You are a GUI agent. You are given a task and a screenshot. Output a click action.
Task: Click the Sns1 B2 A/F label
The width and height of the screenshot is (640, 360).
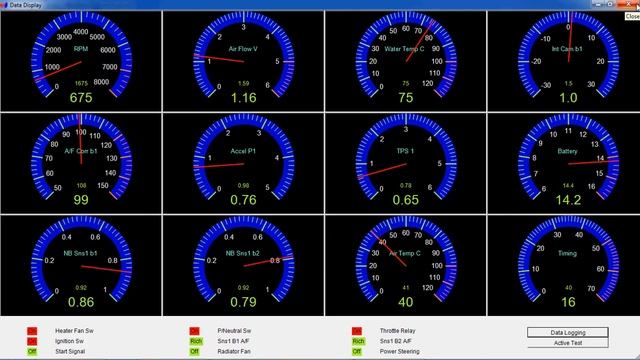[x=396, y=341]
